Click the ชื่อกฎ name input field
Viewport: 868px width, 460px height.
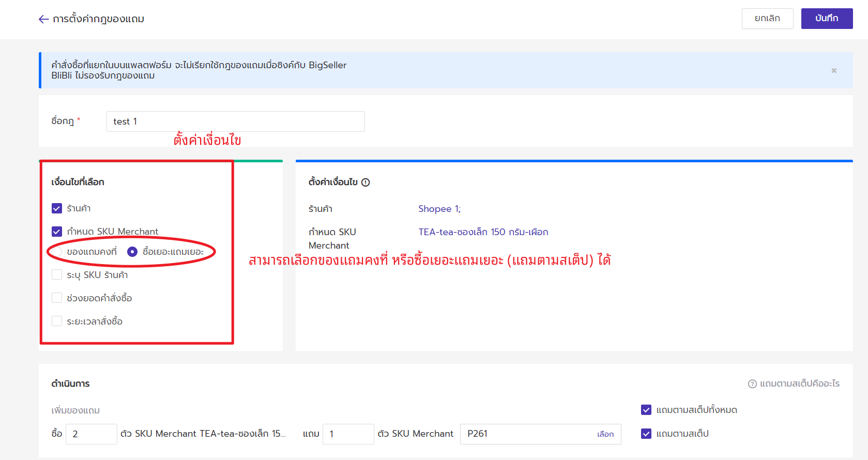pos(235,121)
